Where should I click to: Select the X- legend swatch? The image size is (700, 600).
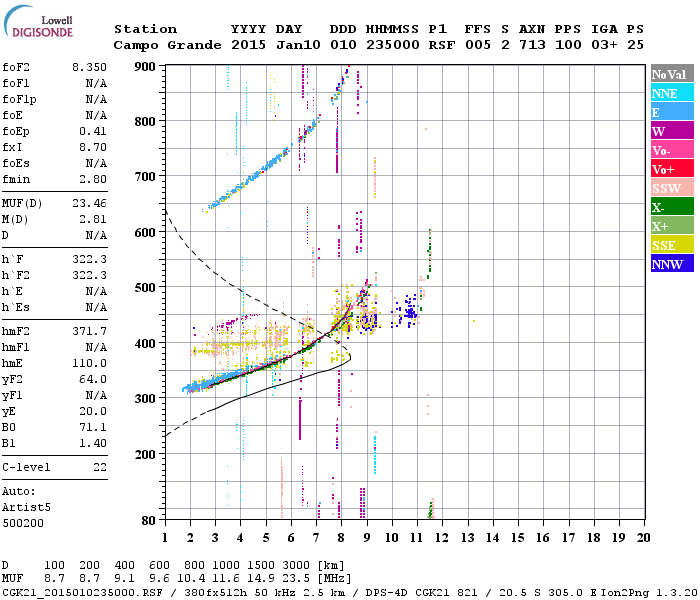point(672,207)
